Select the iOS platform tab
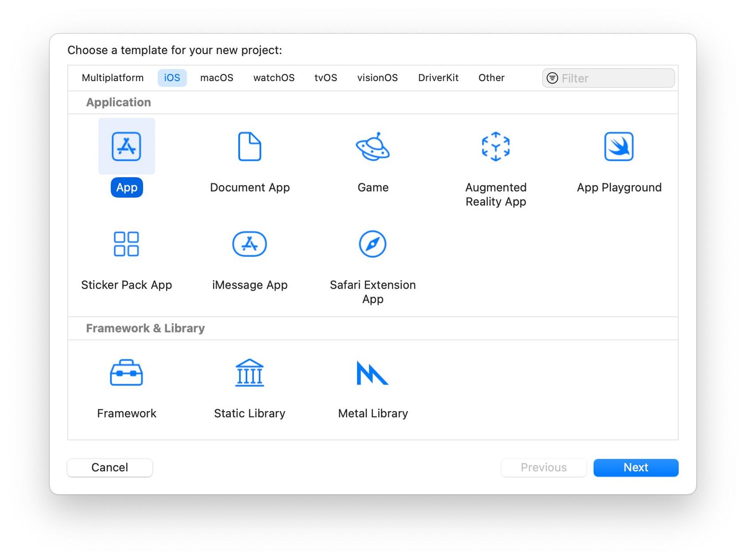The width and height of the screenshot is (746, 560). tap(172, 78)
